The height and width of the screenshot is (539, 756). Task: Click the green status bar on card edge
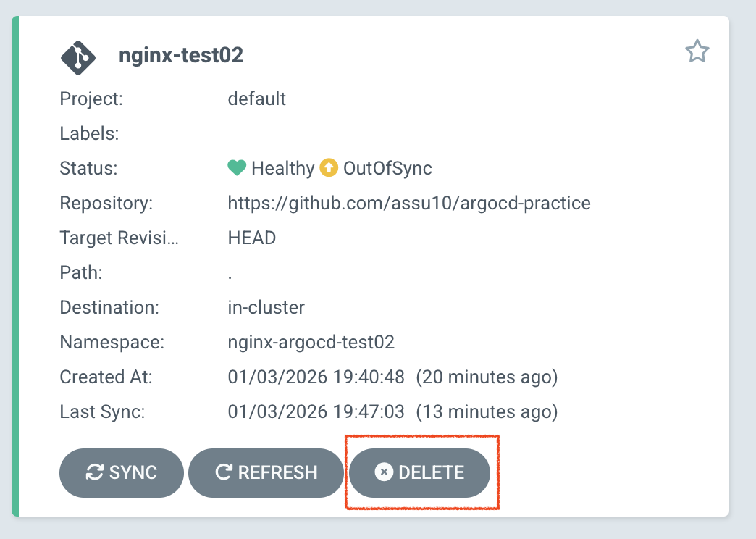pos(15,267)
